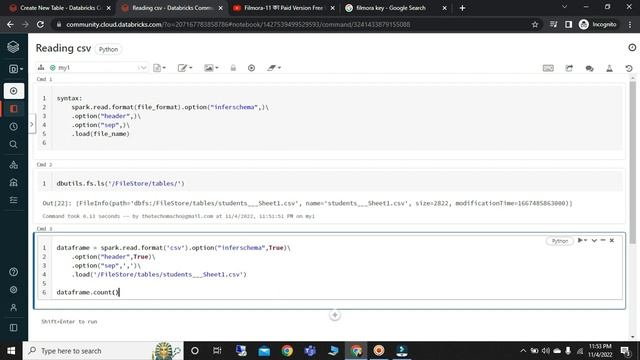Open the user account icon in sidebar

13,307
